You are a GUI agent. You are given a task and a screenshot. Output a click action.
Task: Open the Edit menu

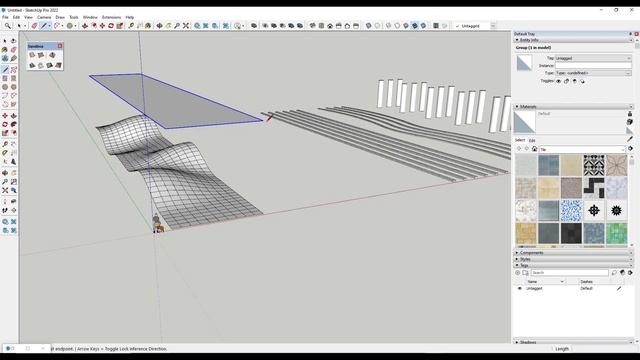pos(16,17)
